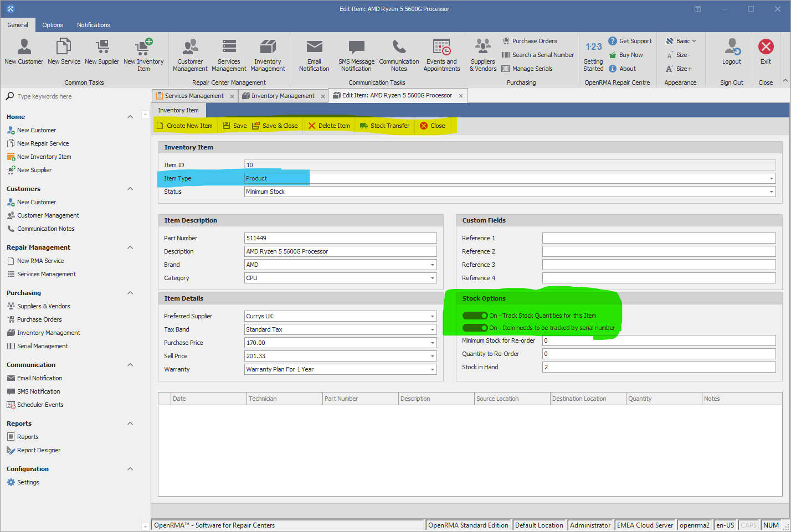The width and height of the screenshot is (791, 532).
Task: Click Buy Now in ribbon
Action: (626, 55)
